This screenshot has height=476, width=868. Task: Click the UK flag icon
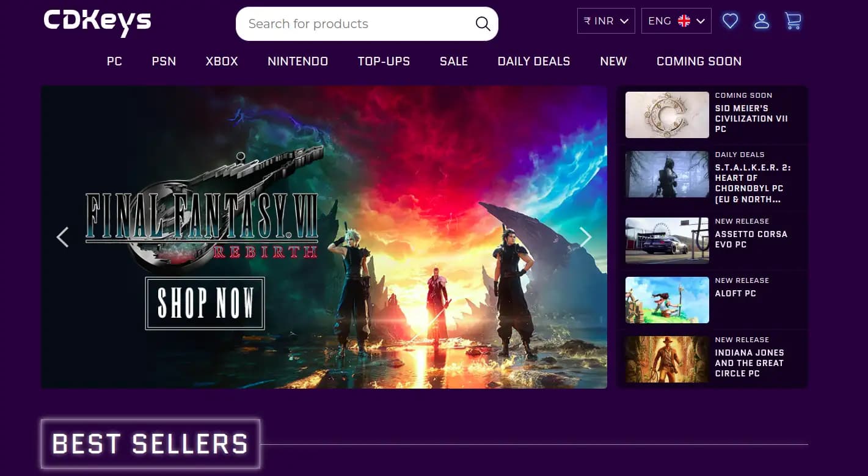(x=684, y=21)
